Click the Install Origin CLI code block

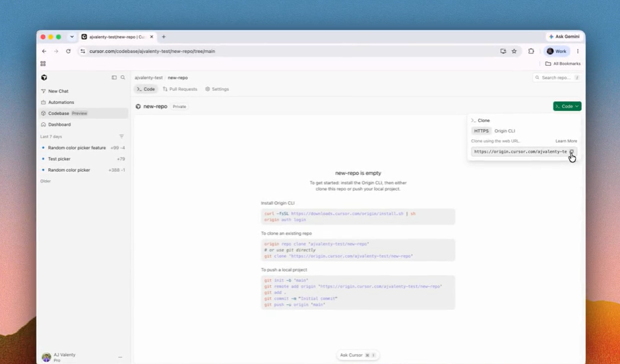(x=358, y=216)
